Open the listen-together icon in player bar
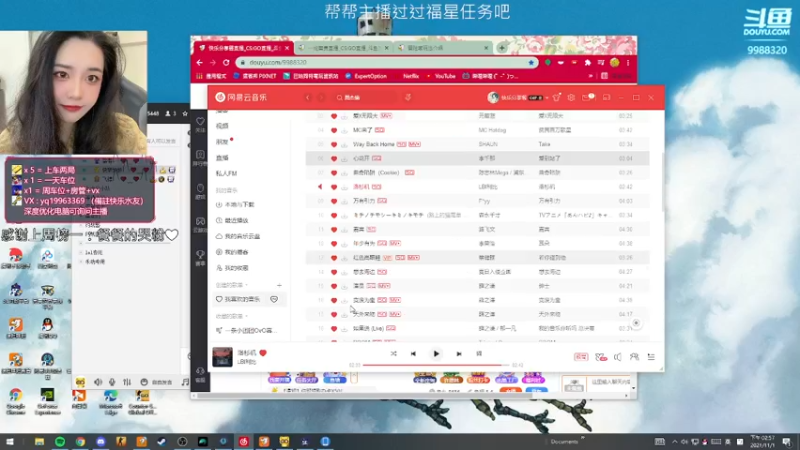The width and height of the screenshot is (800, 450). coord(634,357)
